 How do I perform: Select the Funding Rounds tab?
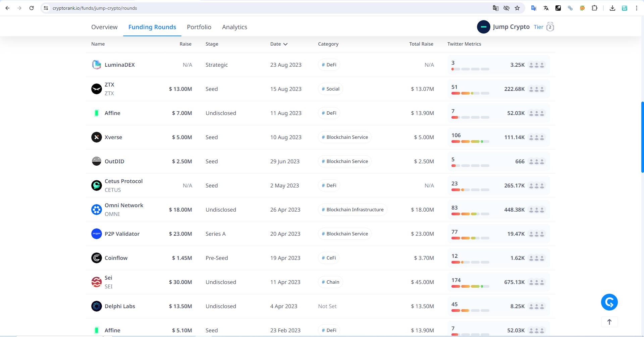click(152, 27)
